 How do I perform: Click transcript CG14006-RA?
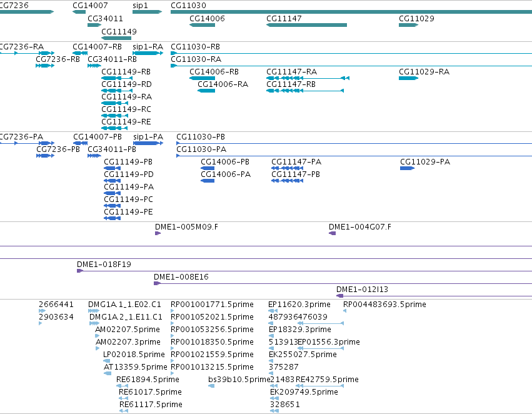206,91
